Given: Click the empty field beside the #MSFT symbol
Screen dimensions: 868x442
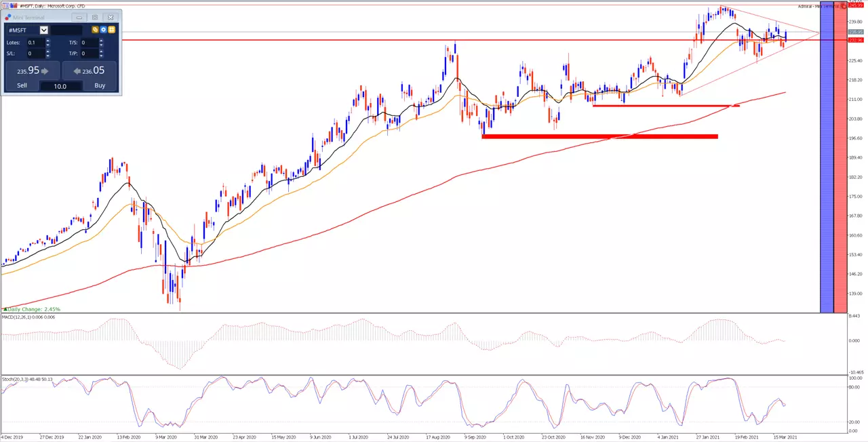Looking at the screenshot, I should [x=66, y=30].
